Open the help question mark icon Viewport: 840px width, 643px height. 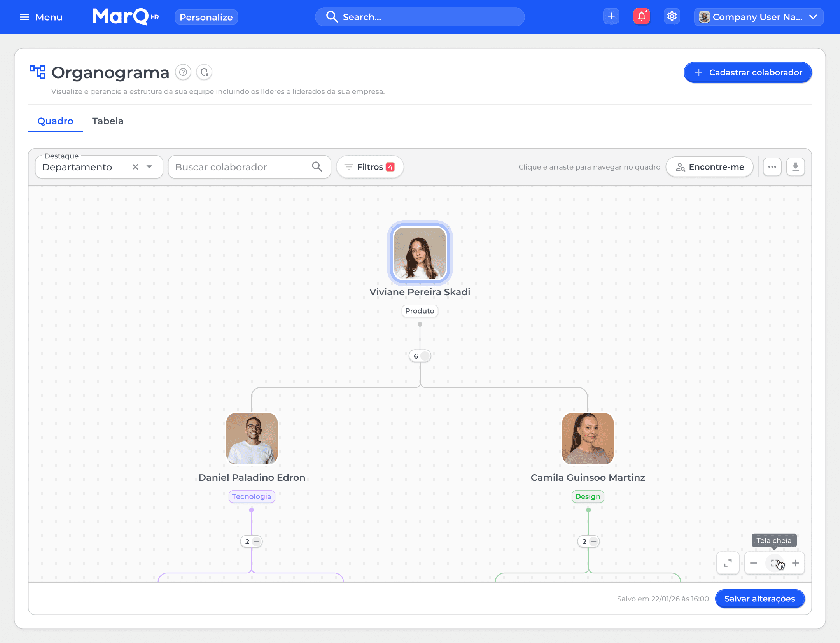click(x=183, y=72)
